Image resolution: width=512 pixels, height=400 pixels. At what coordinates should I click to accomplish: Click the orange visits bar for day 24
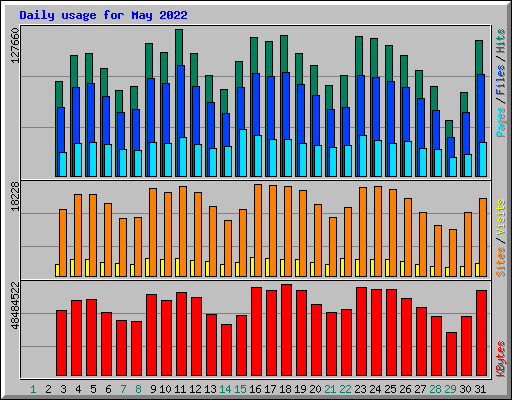(378, 231)
